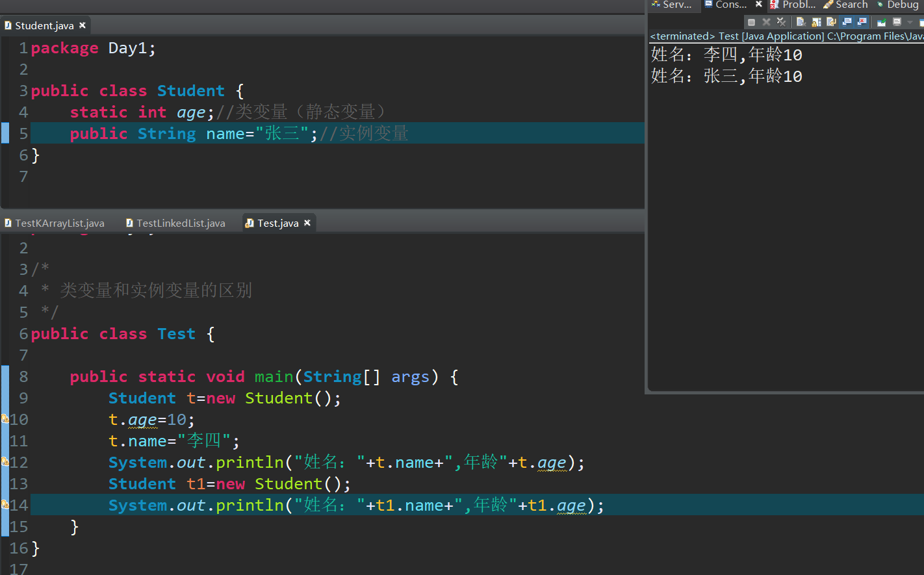924x575 pixels.
Task: Click Display Selected Console icon
Action: [x=897, y=22]
